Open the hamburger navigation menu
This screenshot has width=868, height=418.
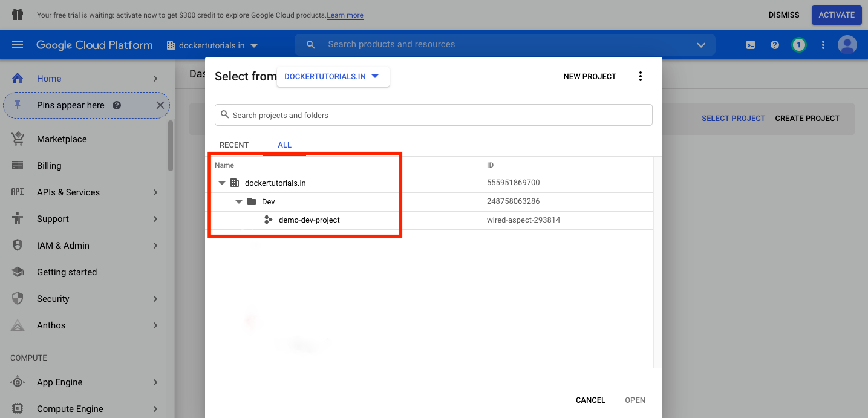[x=18, y=45]
